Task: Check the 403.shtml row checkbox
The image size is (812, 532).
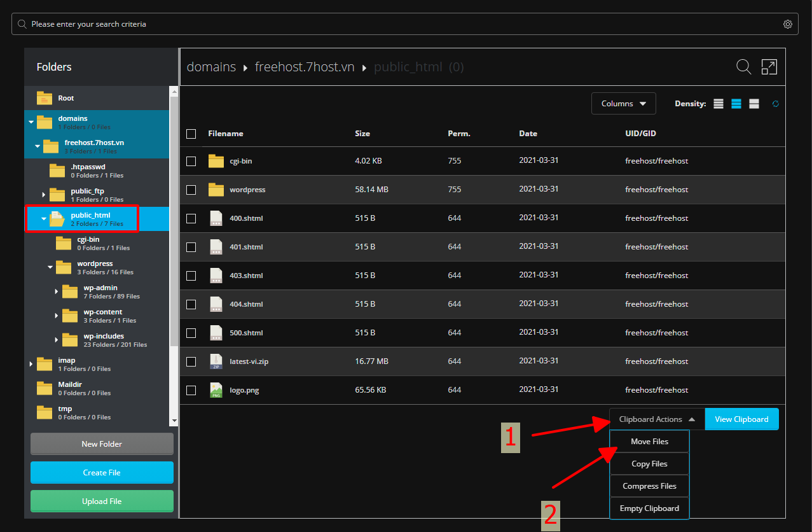Action: [191, 276]
